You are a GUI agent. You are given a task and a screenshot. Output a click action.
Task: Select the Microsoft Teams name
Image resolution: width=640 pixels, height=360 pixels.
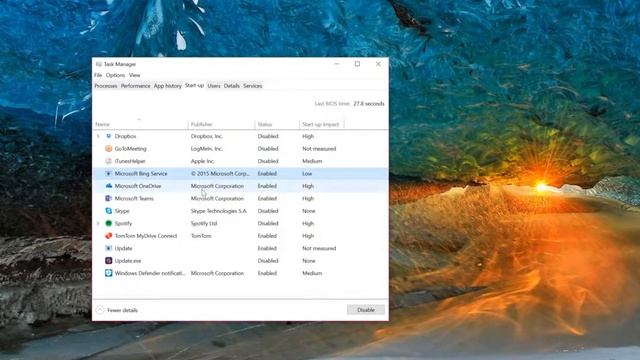(x=134, y=198)
